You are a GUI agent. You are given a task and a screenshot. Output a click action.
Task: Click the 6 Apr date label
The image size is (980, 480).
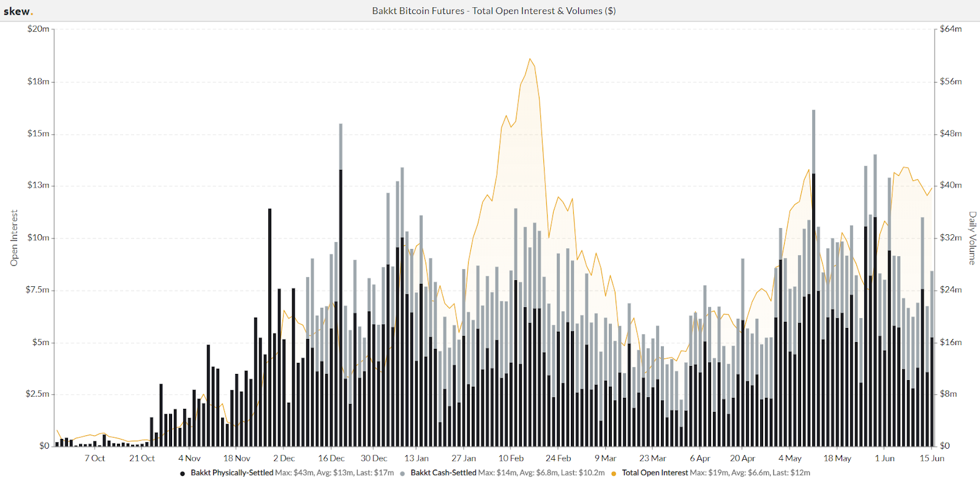point(699,459)
